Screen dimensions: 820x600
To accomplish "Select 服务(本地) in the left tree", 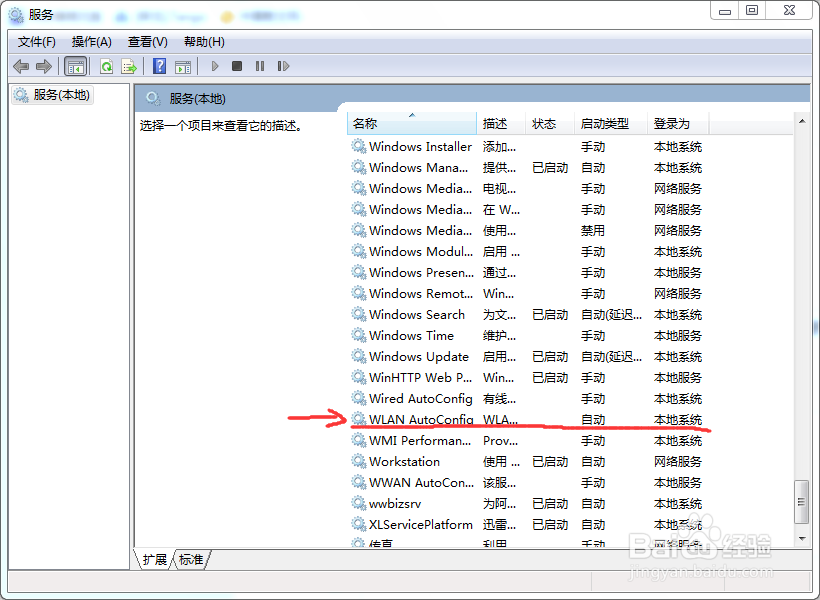I will (52, 95).
